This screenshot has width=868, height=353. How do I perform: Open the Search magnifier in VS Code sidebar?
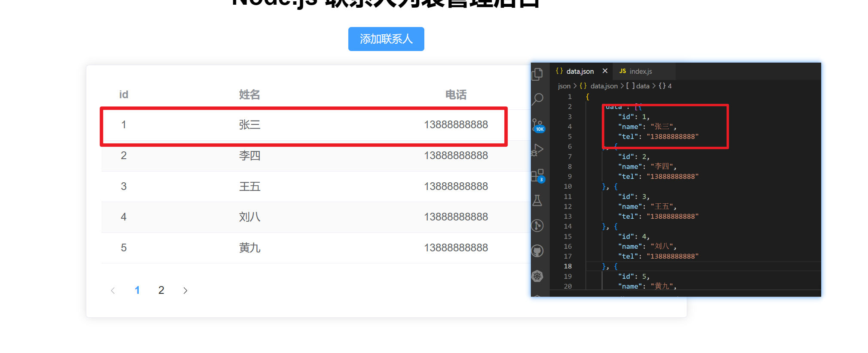pos(537,99)
